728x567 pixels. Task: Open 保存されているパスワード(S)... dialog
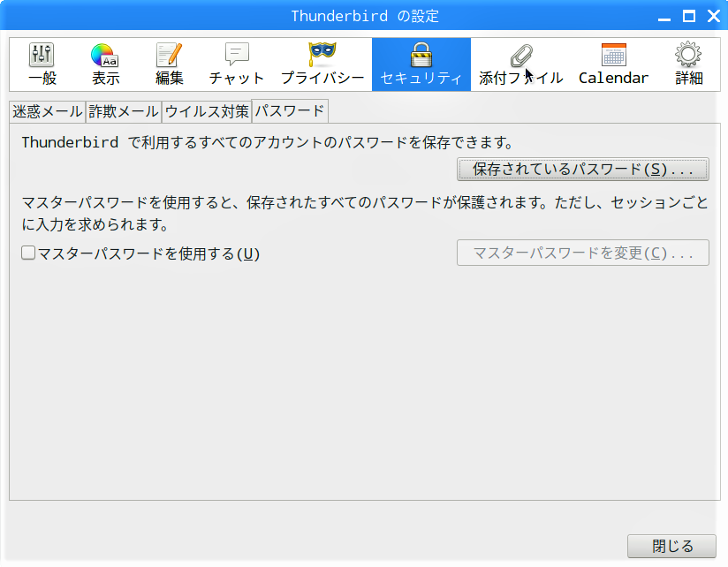point(583,170)
